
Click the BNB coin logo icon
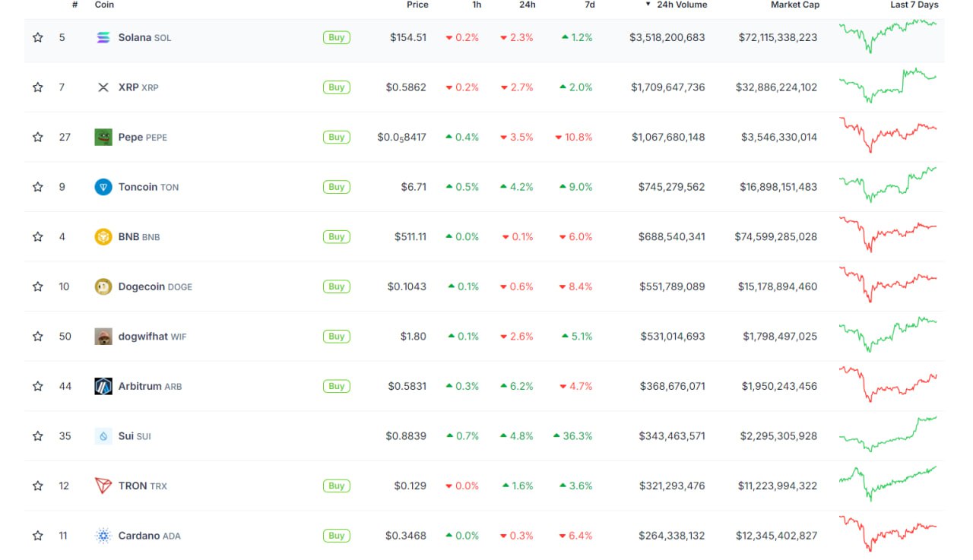click(103, 236)
